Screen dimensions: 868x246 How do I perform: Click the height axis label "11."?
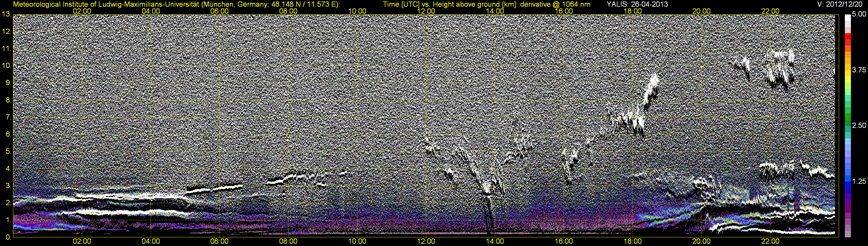pyautogui.click(x=6, y=49)
